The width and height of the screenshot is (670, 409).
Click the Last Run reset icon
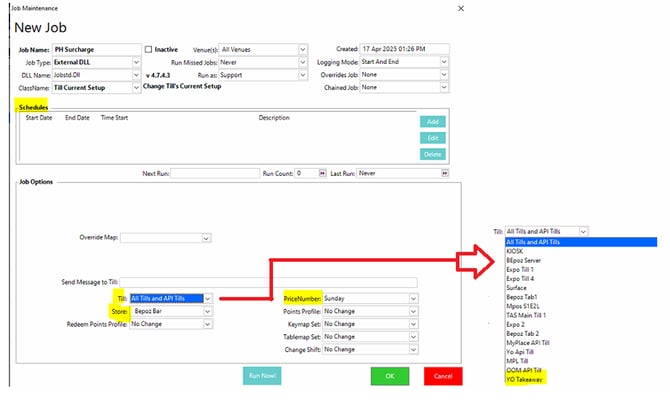point(444,173)
